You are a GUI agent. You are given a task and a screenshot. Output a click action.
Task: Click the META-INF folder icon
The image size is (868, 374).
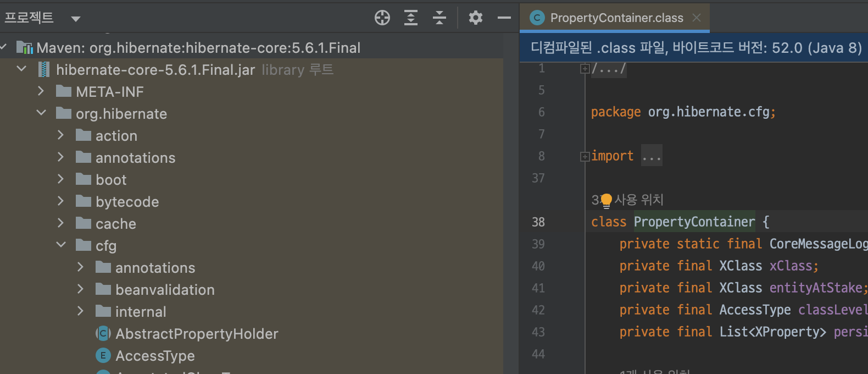[x=64, y=91]
